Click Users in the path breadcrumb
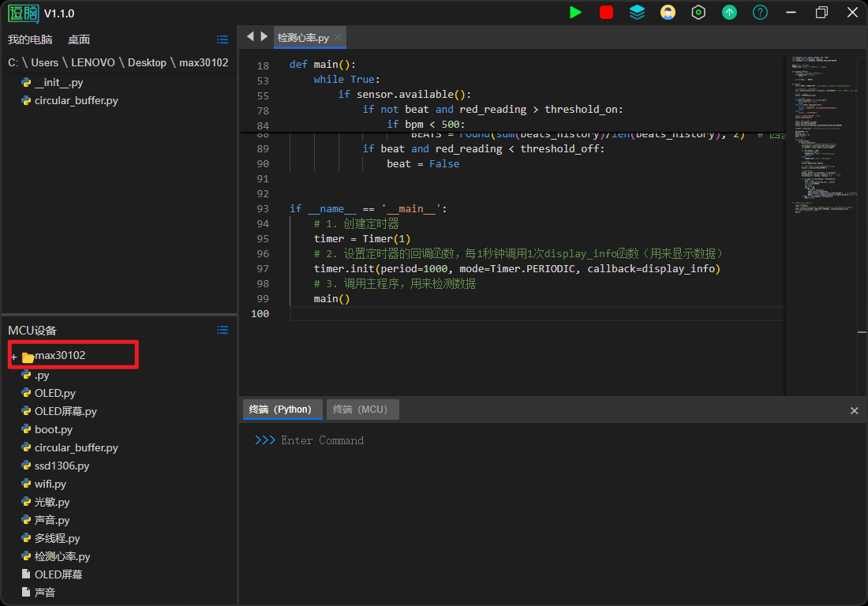 click(44, 62)
